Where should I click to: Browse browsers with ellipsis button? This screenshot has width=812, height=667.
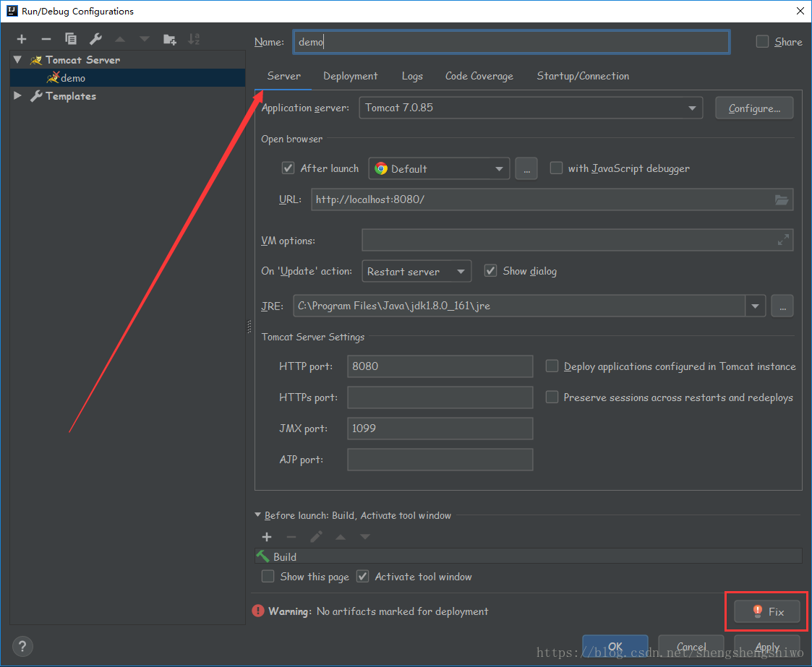[x=526, y=168]
